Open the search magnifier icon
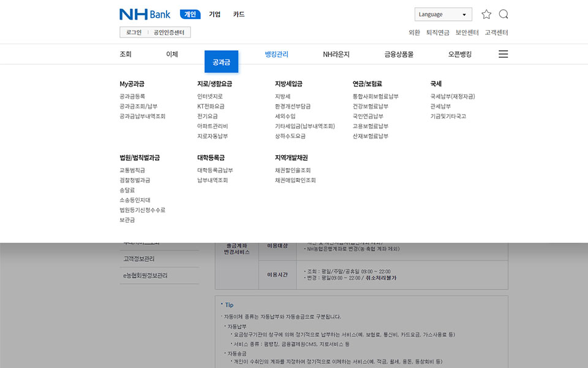Viewport: 588px width, 368px height. pos(503,14)
